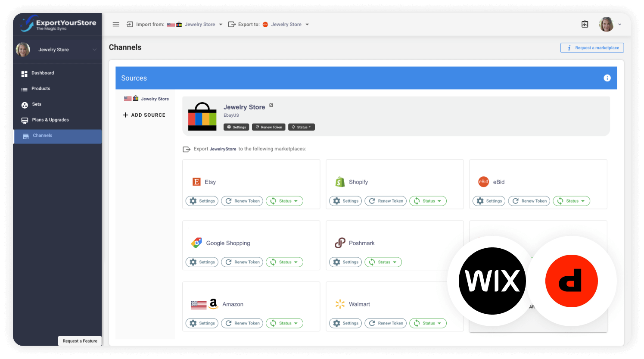644x359 pixels.
Task: Click the Products list icon
Action: 25,89
